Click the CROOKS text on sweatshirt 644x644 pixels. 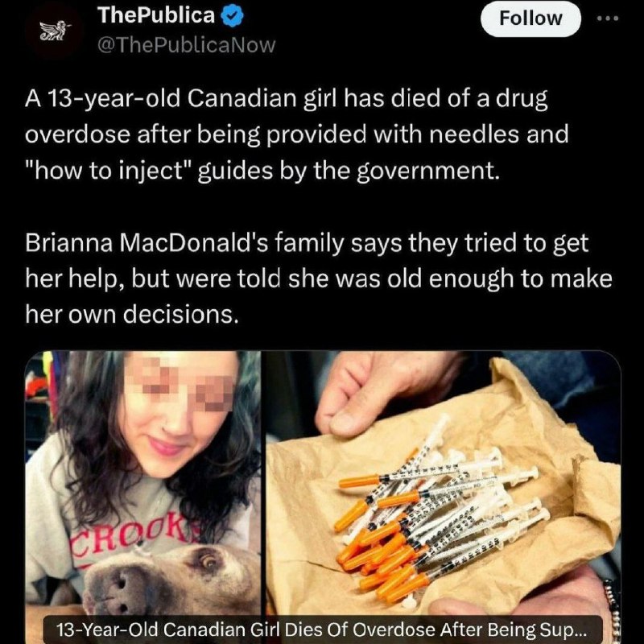[x=132, y=538]
